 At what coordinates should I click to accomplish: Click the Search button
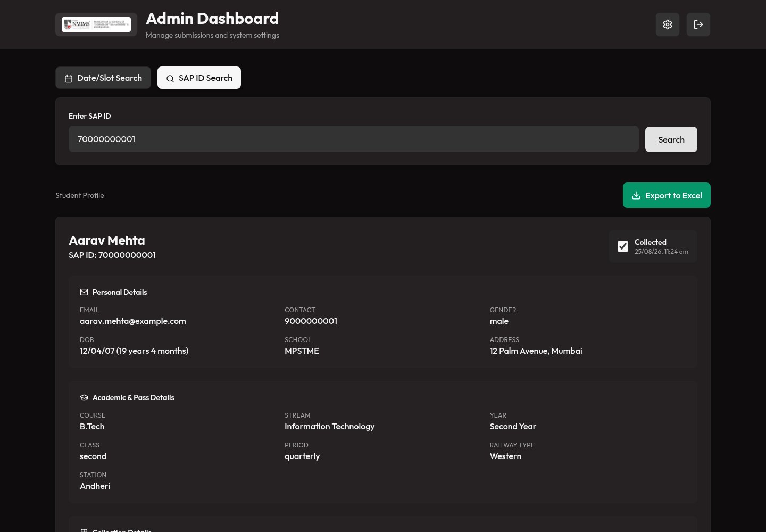tap(671, 139)
